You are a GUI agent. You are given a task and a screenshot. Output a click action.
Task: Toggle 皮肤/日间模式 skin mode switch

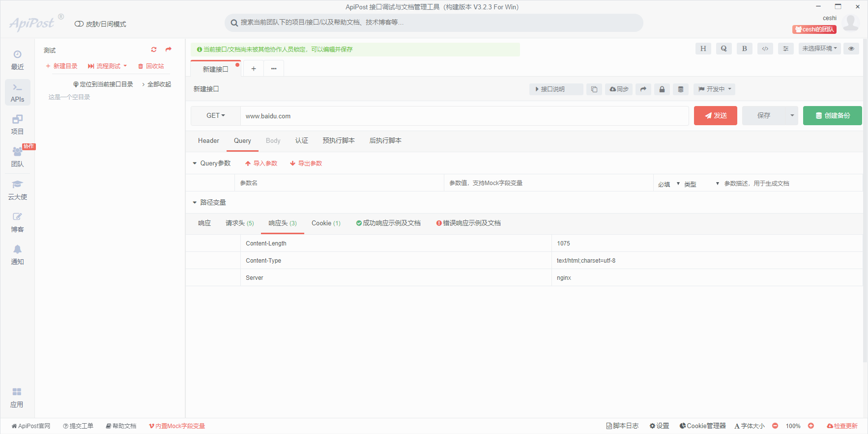point(79,24)
